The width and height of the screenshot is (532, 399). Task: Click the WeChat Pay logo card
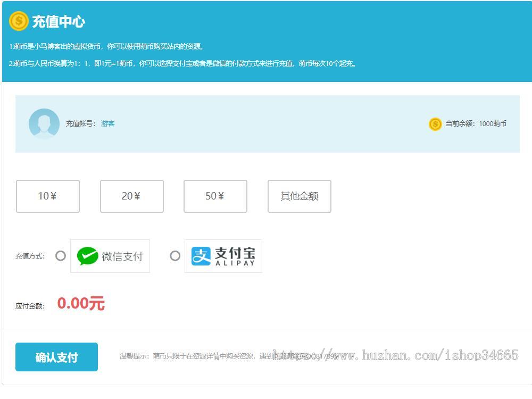(110, 256)
